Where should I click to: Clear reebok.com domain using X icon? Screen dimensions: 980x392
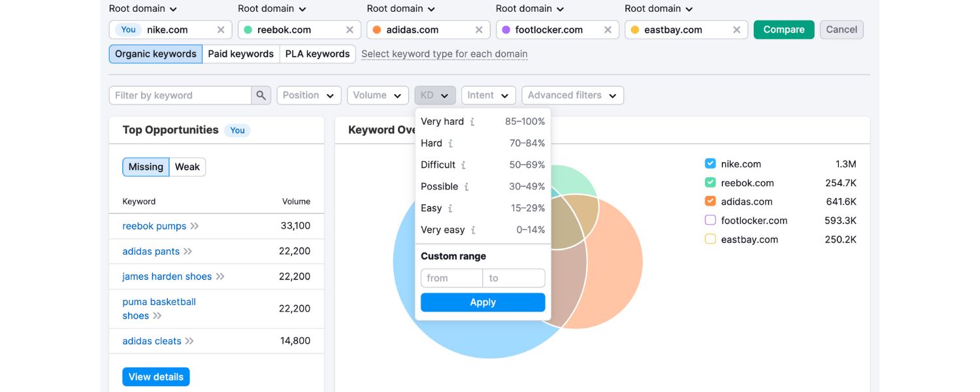pyautogui.click(x=350, y=30)
